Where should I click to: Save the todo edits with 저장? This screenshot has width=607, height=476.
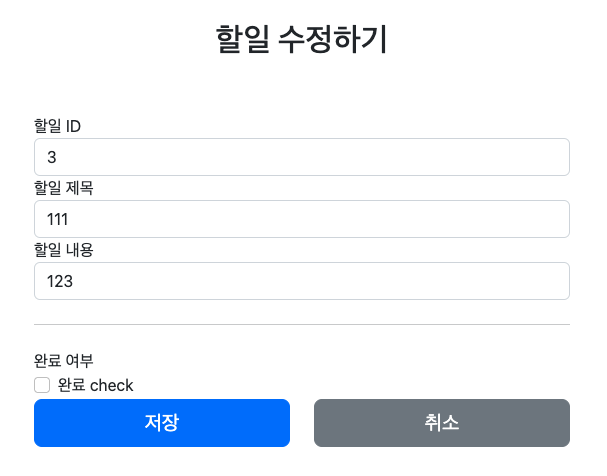162,423
